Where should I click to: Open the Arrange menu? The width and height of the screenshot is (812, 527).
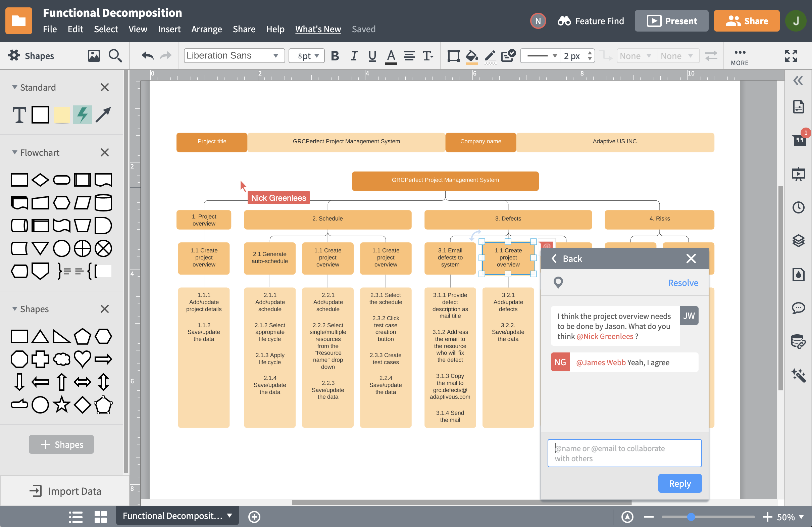pos(206,29)
